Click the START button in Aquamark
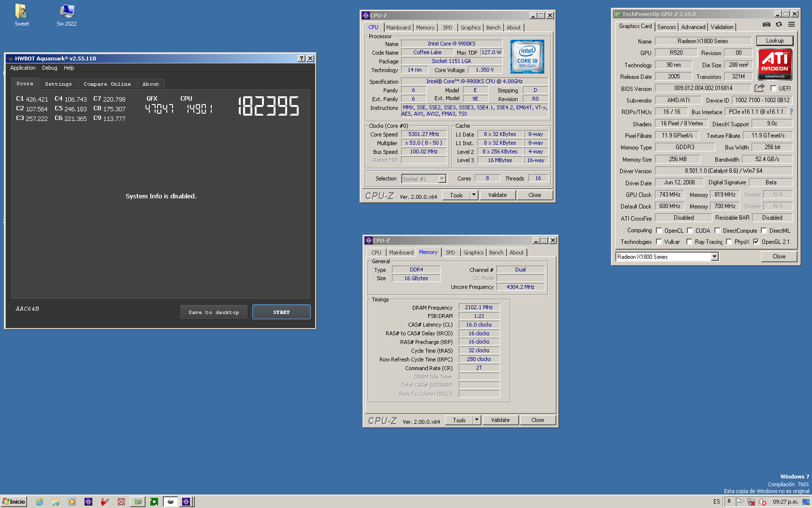The width and height of the screenshot is (812, 508). [x=281, y=312]
